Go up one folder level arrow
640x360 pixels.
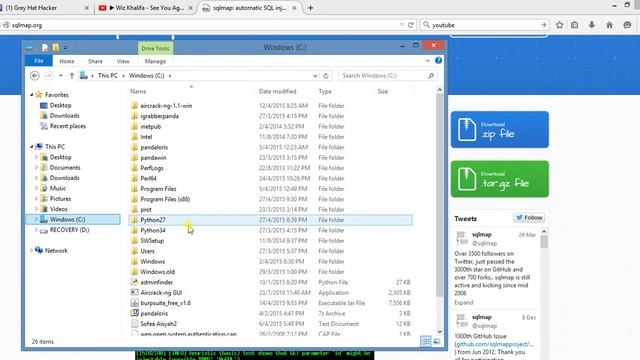72,76
